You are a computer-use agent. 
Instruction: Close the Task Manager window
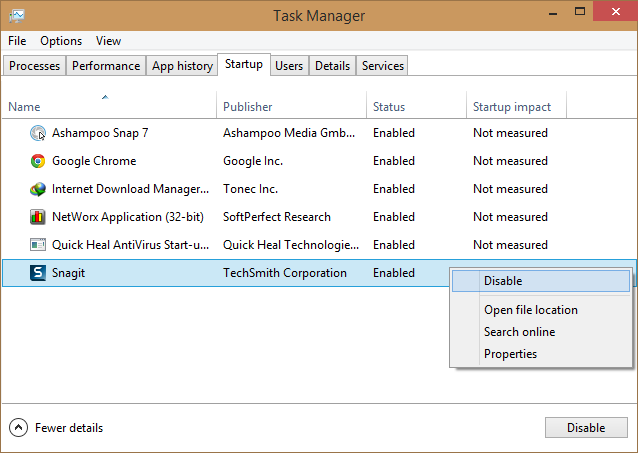pos(616,11)
